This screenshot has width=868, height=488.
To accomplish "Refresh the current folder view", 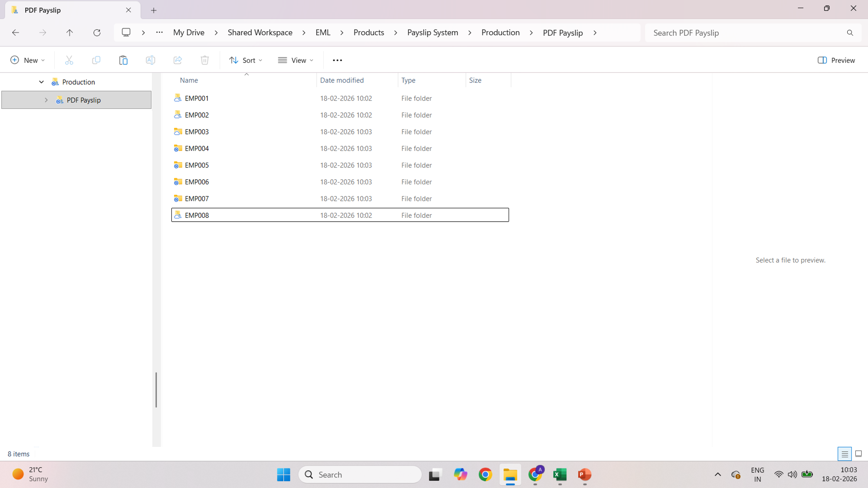I will [x=97, y=33].
